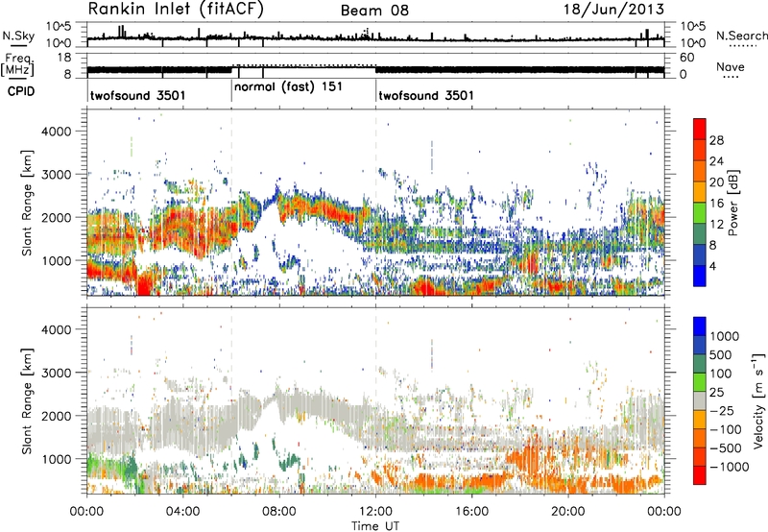Click the right '10^0' noise axis label
768x532 pixels.
(692, 43)
